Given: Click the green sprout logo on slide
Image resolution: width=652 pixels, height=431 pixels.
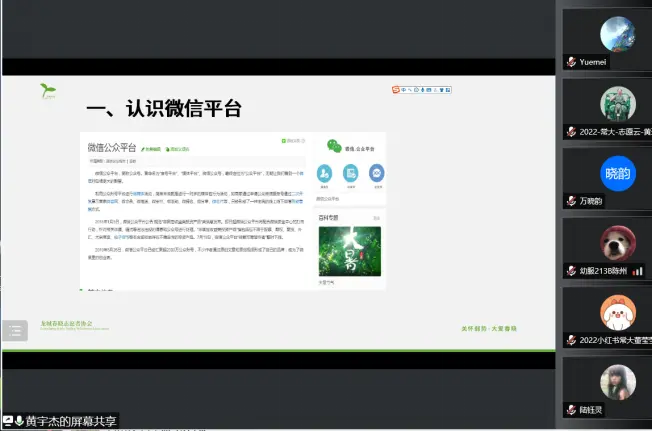Looking at the screenshot, I should (48, 91).
